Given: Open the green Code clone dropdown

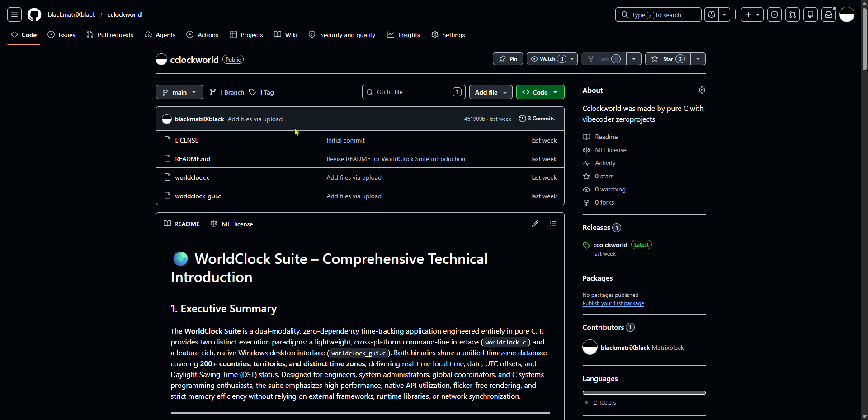Looking at the screenshot, I should pyautogui.click(x=540, y=92).
